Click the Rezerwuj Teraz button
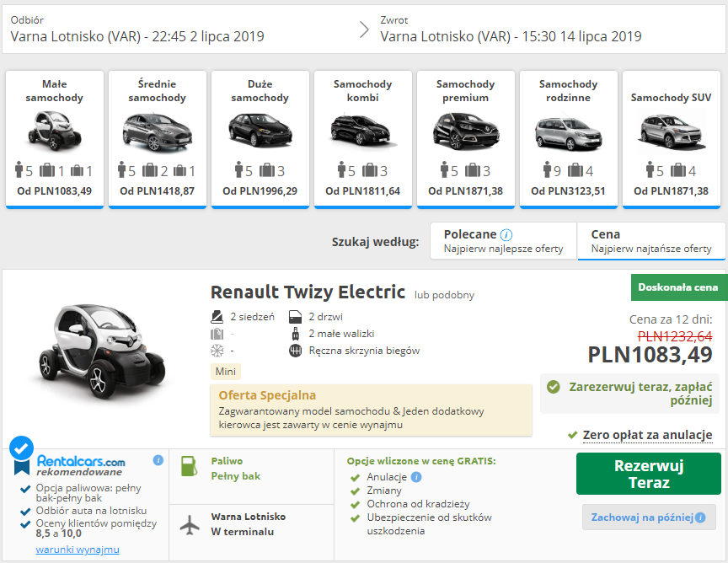The image size is (728, 563). pyautogui.click(x=649, y=474)
